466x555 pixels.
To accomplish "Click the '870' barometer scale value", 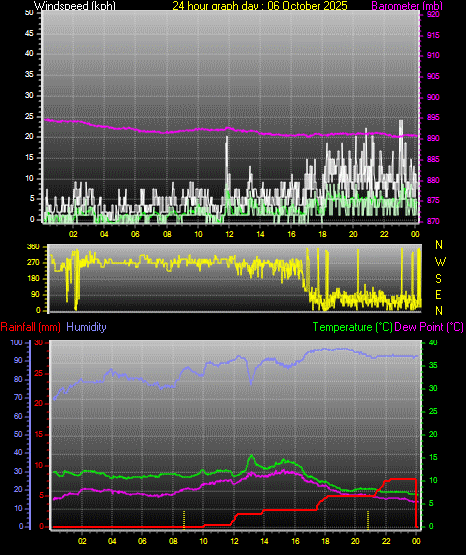I will pos(433,221).
